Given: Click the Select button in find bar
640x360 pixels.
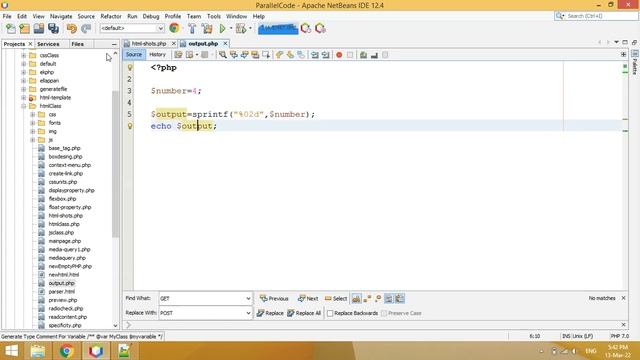Looking at the screenshot, I should (x=336, y=299).
